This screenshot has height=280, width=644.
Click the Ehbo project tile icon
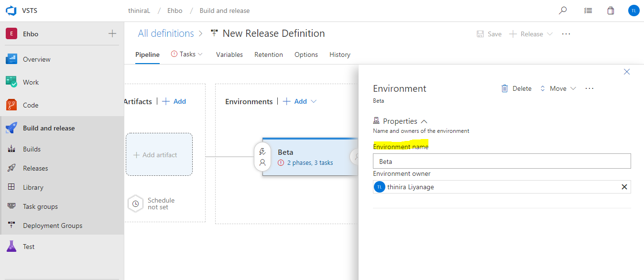[11, 34]
